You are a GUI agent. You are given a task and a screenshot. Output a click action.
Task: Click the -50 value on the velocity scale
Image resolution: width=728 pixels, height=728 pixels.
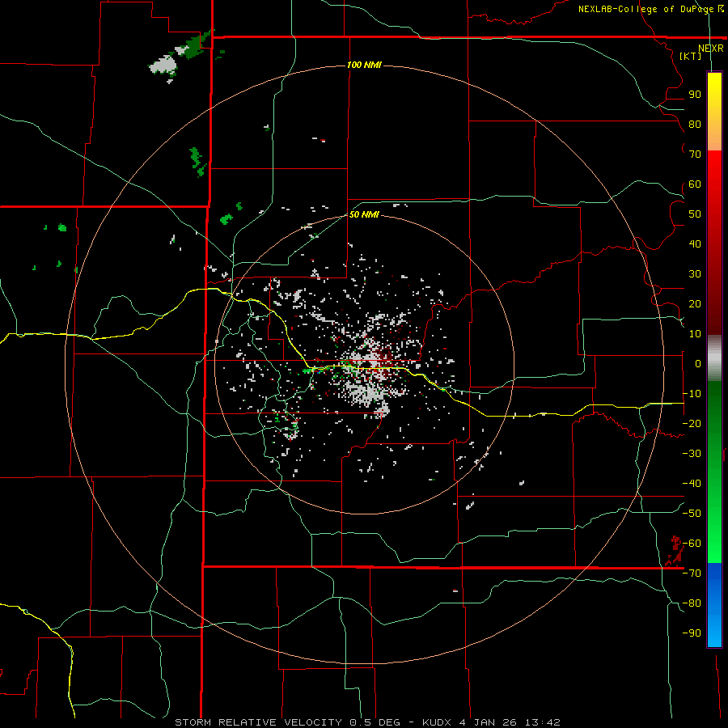[692, 514]
